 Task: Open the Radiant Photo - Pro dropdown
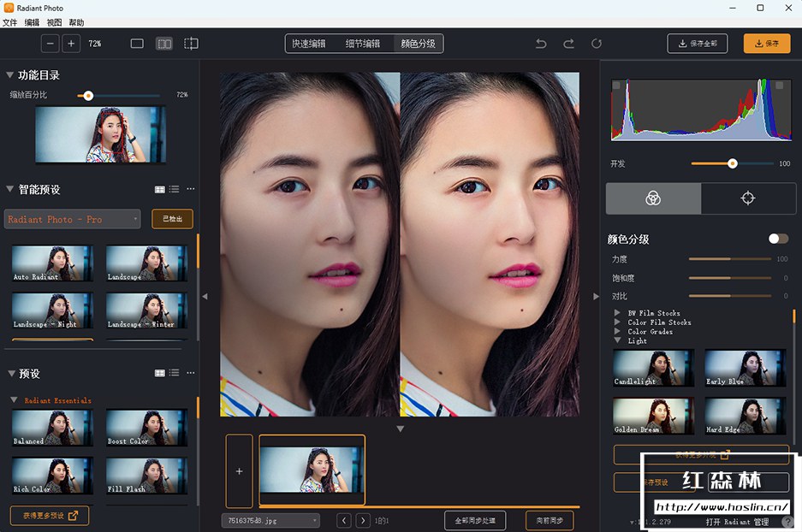[72, 219]
